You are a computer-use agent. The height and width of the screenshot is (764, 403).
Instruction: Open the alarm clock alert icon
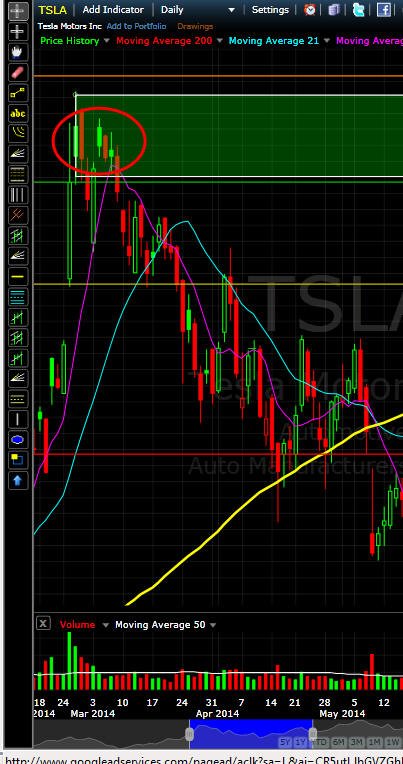tap(309, 10)
